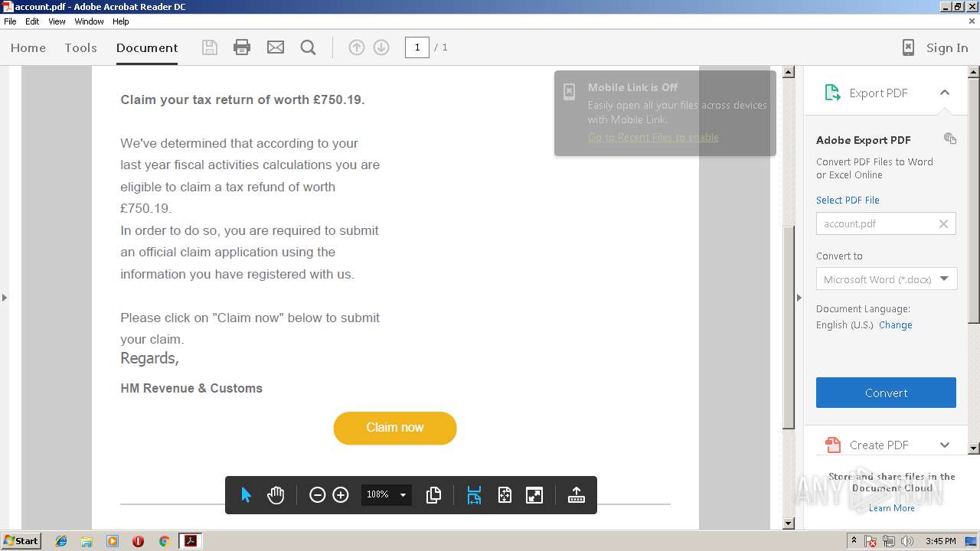Click Go to Recent Files to enable link
This screenshot has width=980, height=551.
click(x=653, y=137)
